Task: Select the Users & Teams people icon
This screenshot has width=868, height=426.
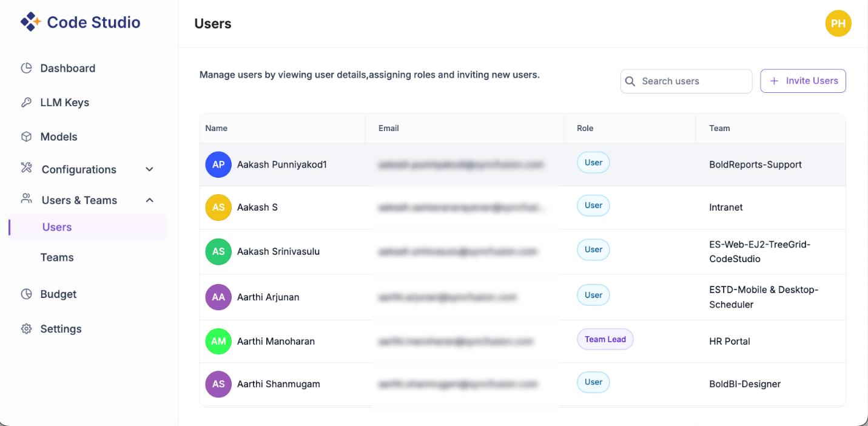Action: click(27, 200)
